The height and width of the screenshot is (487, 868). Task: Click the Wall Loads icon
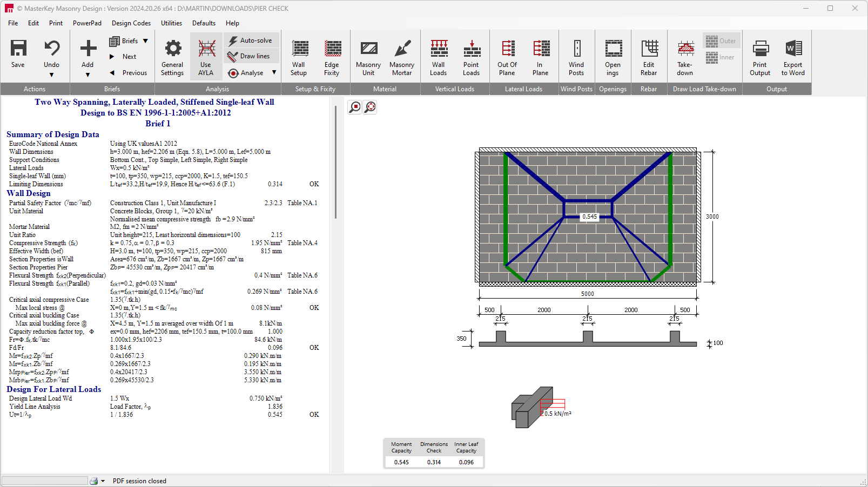pyautogui.click(x=439, y=57)
